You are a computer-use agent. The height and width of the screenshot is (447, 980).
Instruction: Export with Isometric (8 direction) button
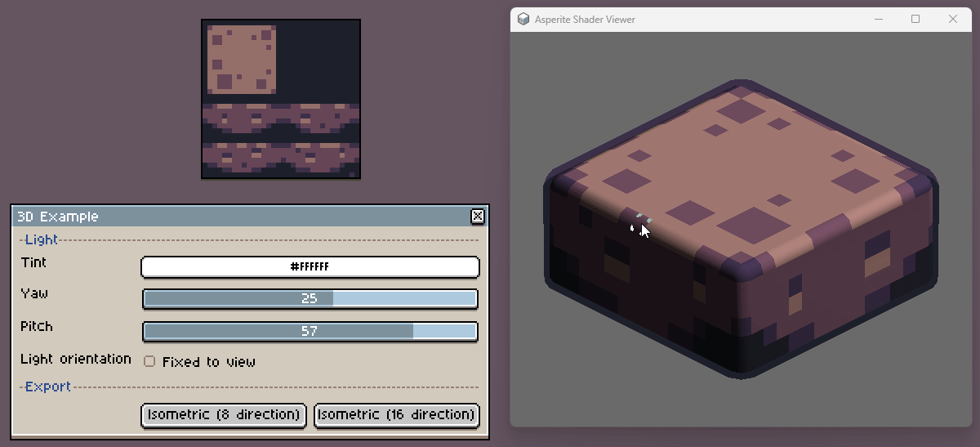tap(224, 415)
